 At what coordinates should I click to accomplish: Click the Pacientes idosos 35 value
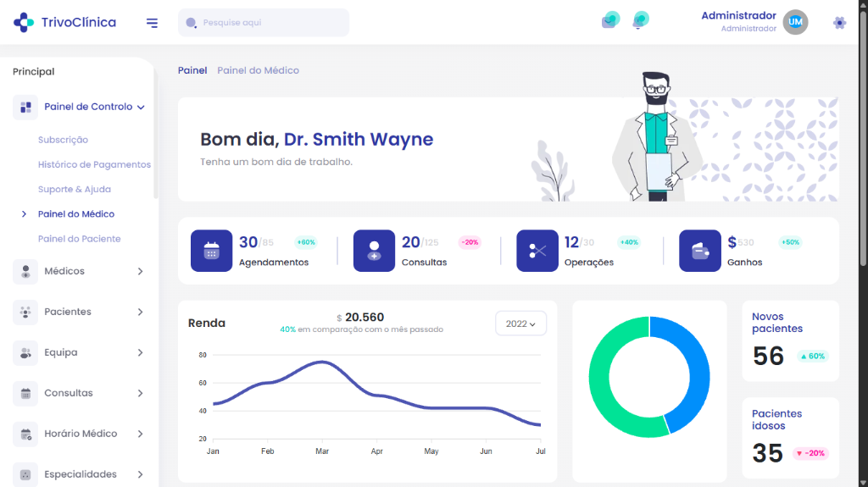[767, 453]
